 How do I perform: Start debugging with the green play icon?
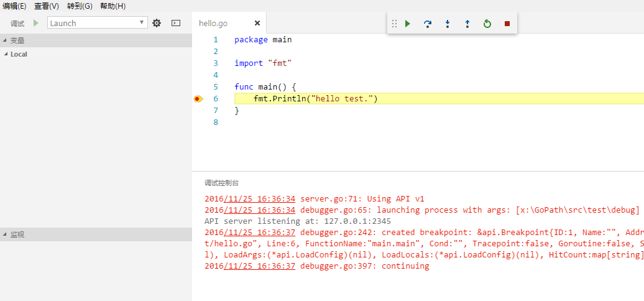[36, 23]
